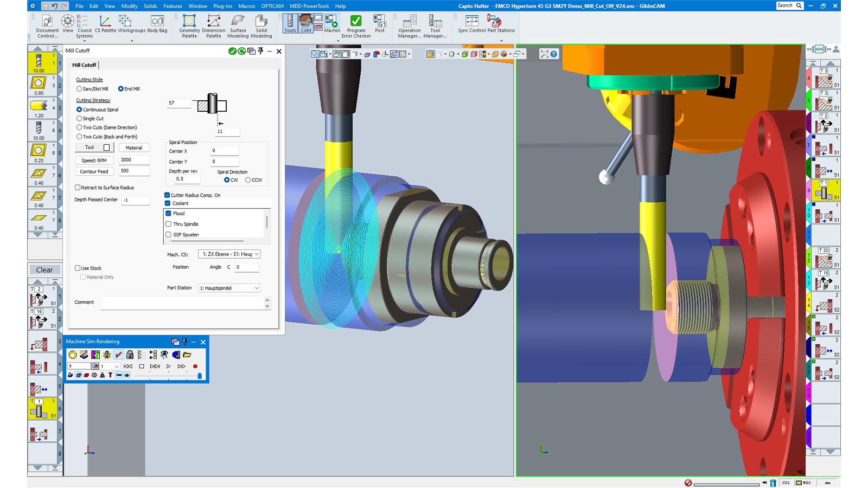The image size is (868, 488).
Task: Open Part Stations
Action: (501, 24)
